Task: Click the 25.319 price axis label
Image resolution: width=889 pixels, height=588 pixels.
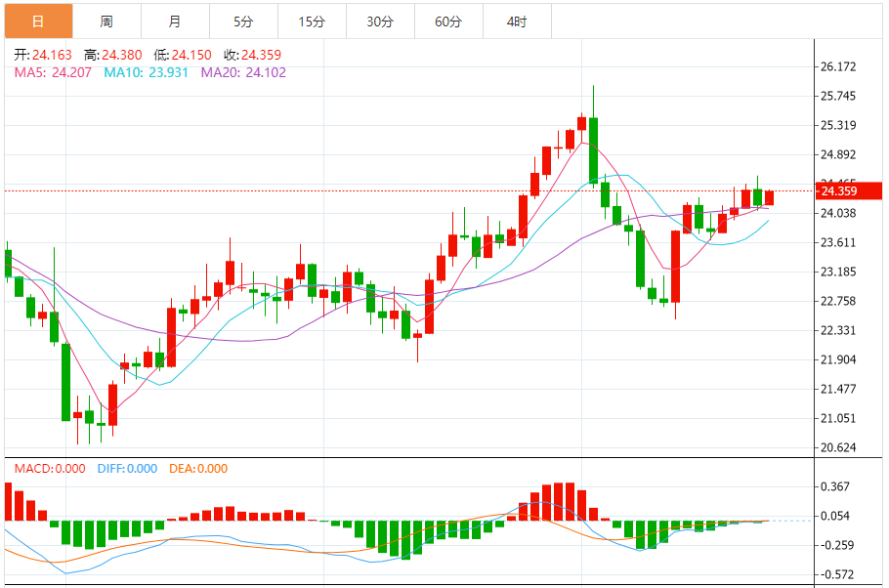Action: coord(838,125)
